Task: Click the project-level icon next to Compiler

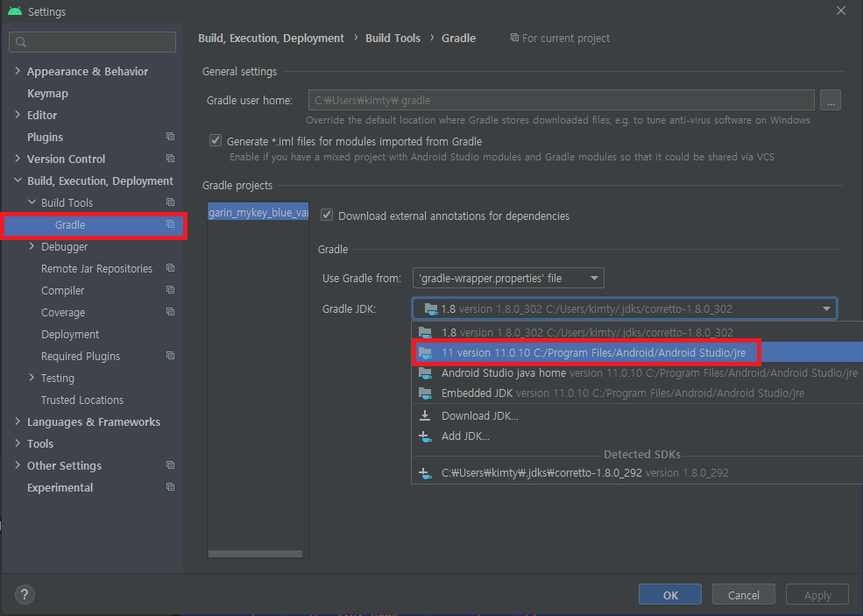Action: [x=171, y=290]
